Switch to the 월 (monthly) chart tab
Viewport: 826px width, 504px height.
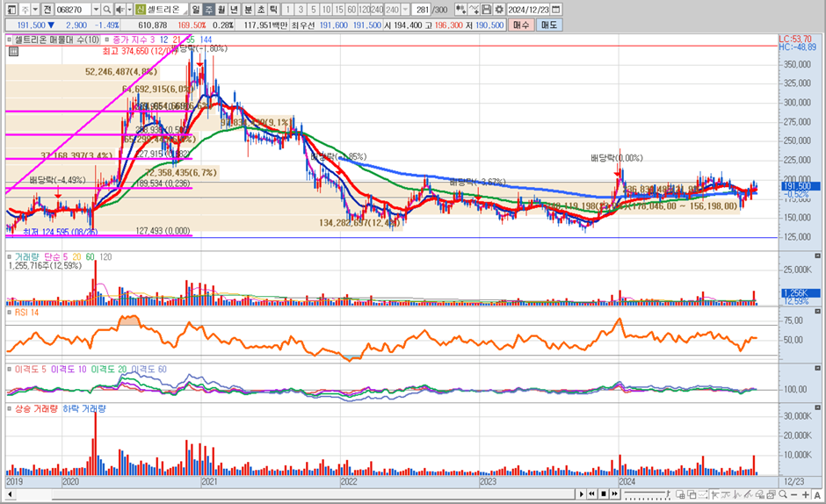[221, 9]
